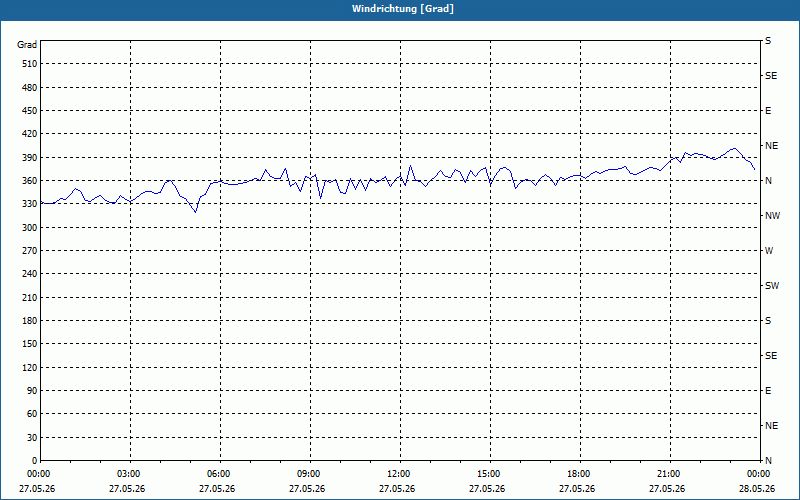Click the 120 y-axis tick label
Viewport: 800px width, 500px height.
pos(30,367)
